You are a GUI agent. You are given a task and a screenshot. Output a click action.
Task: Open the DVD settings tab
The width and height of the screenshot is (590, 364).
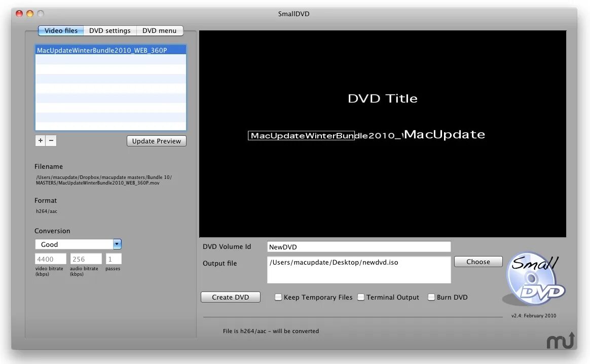pyautogui.click(x=110, y=30)
